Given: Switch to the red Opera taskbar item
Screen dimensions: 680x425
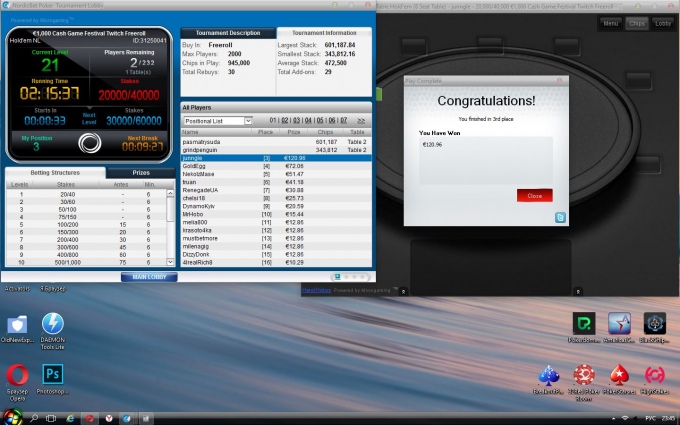Looking at the screenshot, I should pos(89,418).
